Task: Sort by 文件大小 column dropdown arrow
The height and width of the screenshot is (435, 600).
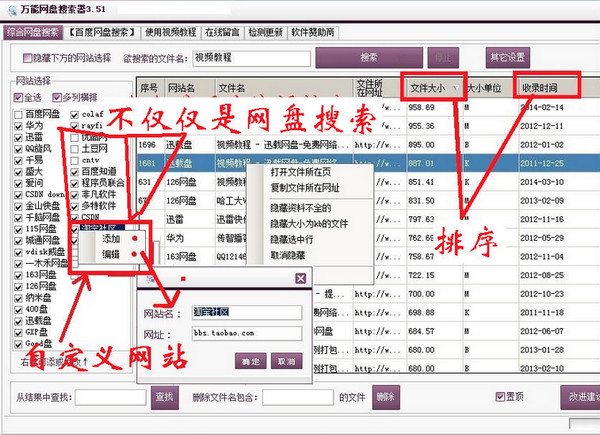Action: (x=455, y=88)
